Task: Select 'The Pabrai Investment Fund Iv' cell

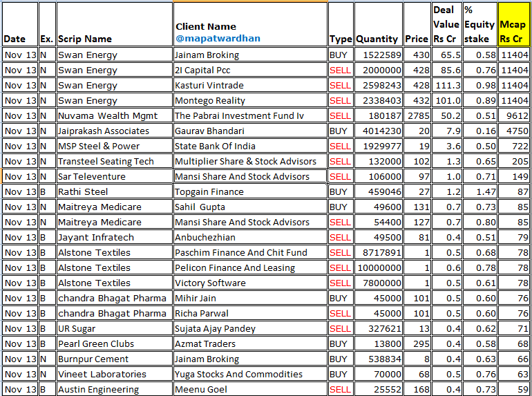Action: pos(250,115)
